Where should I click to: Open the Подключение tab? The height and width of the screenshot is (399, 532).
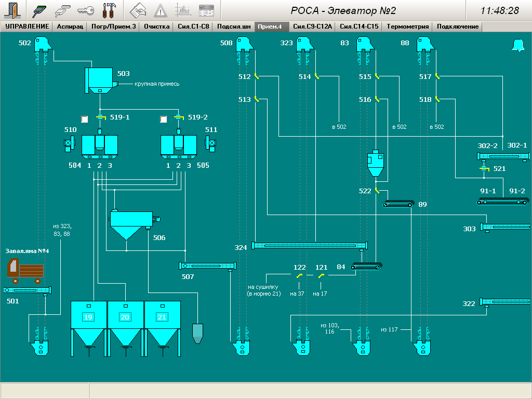[457, 27]
